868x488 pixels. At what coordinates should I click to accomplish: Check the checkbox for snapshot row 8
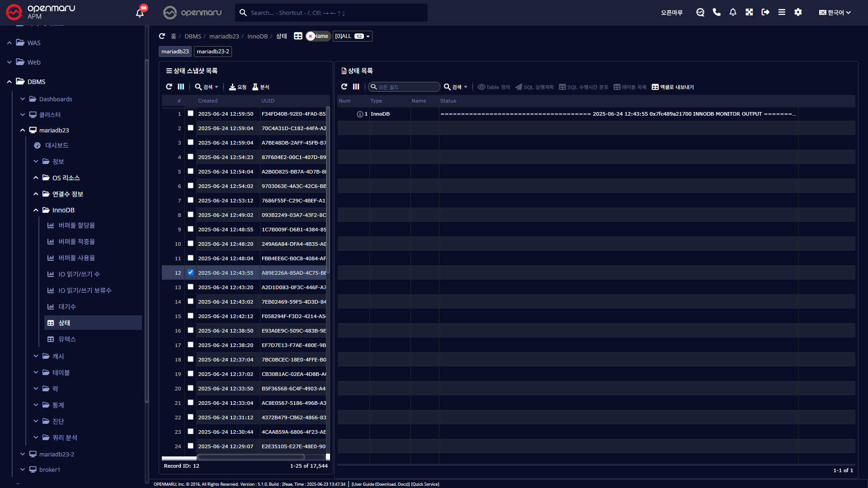[190, 215]
